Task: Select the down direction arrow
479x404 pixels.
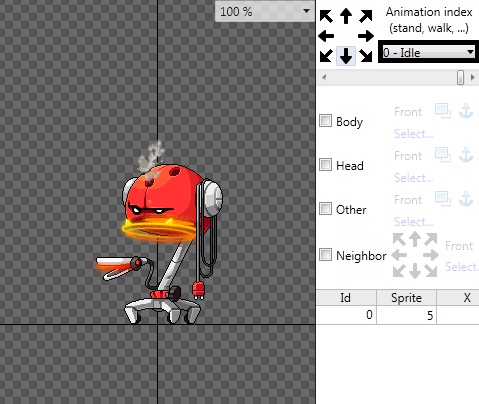Action: pos(346,56)
